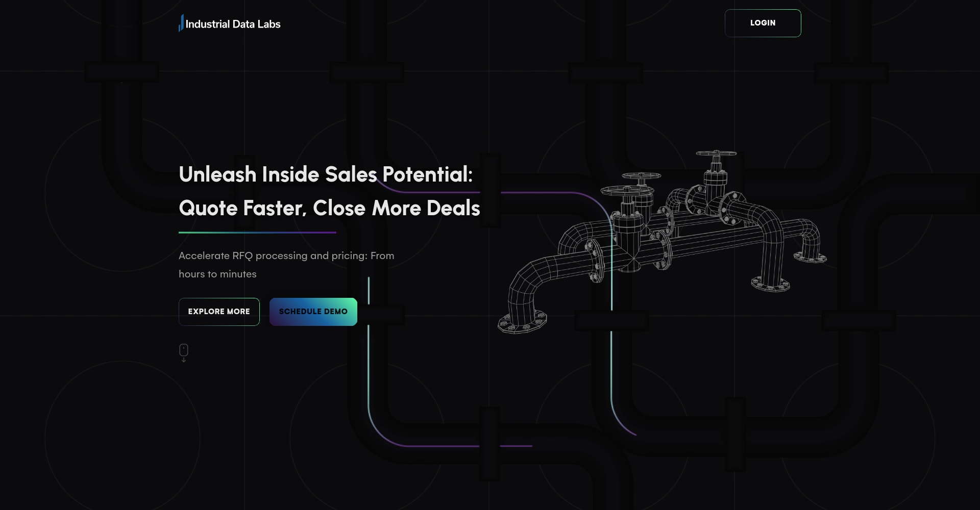
Task: Click the gradient underline beneath the headline
Action: click(257, 232)
